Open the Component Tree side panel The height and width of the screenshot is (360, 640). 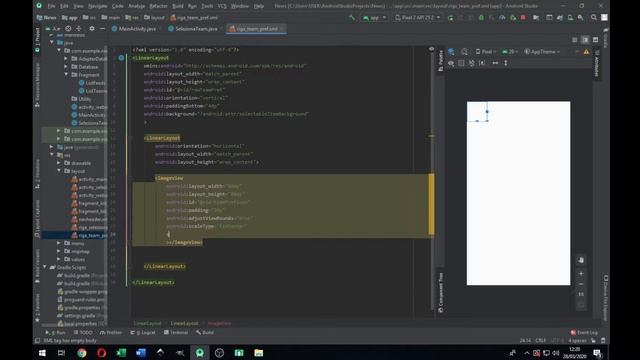440,293
